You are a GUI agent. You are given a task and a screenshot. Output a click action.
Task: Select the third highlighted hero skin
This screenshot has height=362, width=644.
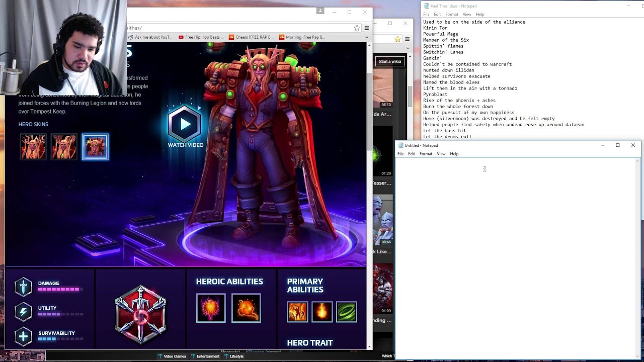[95, 147]
